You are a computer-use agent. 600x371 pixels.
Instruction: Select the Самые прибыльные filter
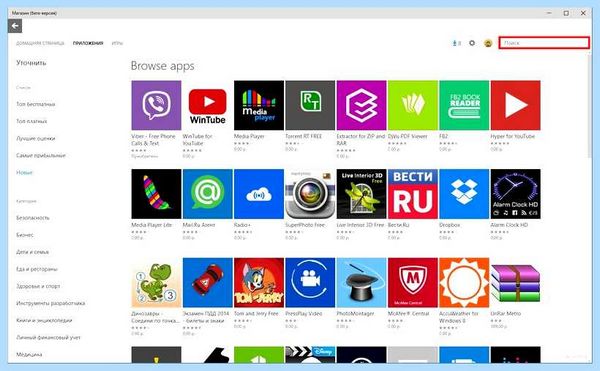pos(41,156)
